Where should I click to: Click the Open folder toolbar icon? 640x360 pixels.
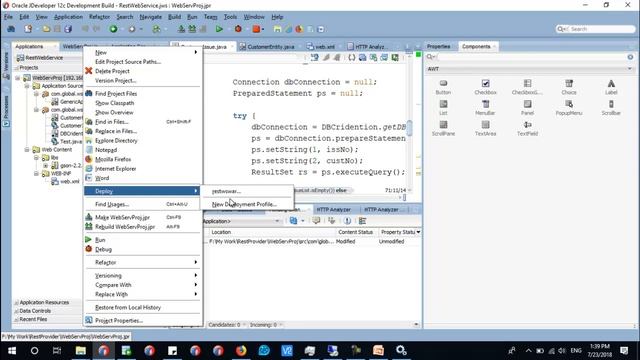46,29
